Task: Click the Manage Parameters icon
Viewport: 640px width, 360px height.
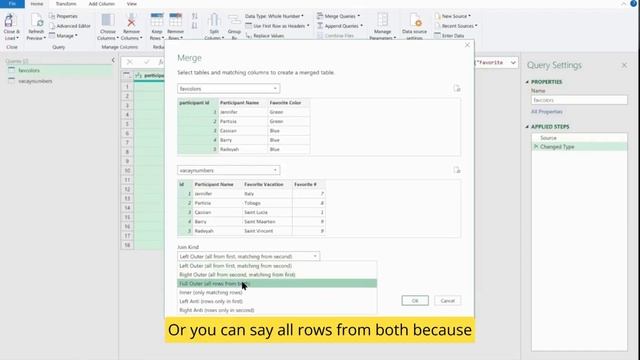Action: pos(382,20)
